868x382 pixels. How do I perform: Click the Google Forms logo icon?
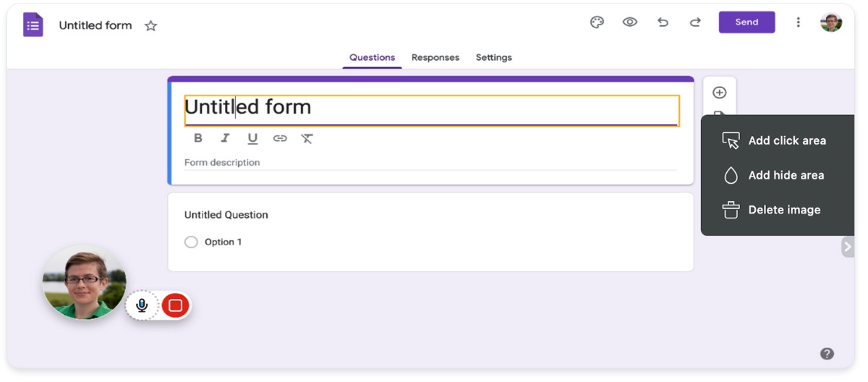click(33, 25)
